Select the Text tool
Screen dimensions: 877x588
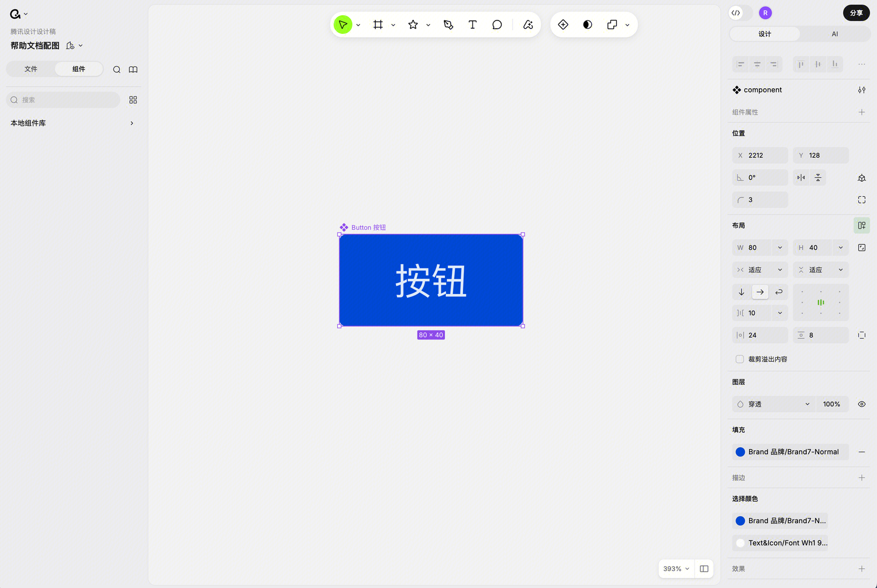[472, 25]
